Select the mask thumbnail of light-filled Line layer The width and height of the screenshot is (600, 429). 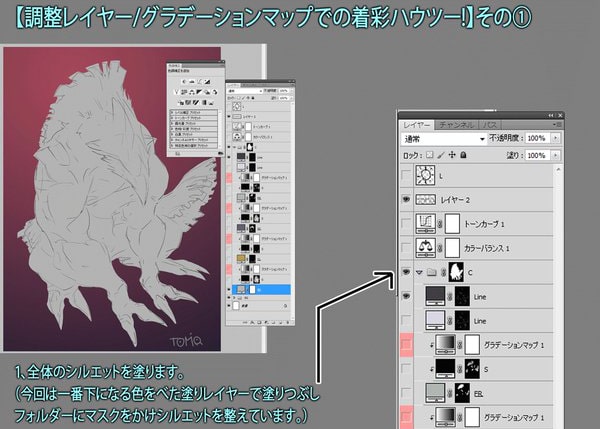462,321
